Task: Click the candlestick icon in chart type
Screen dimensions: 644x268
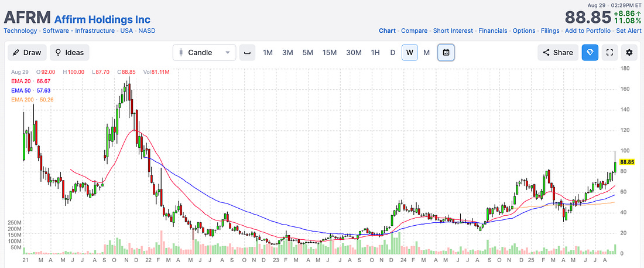Action: tap(181, 53)
